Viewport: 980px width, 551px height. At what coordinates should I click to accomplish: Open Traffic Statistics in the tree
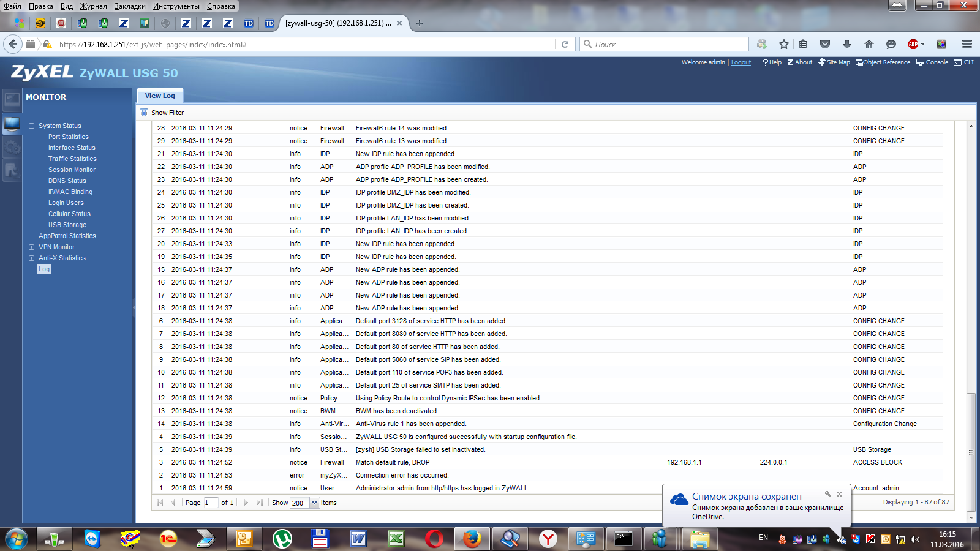tap(72, 159)
